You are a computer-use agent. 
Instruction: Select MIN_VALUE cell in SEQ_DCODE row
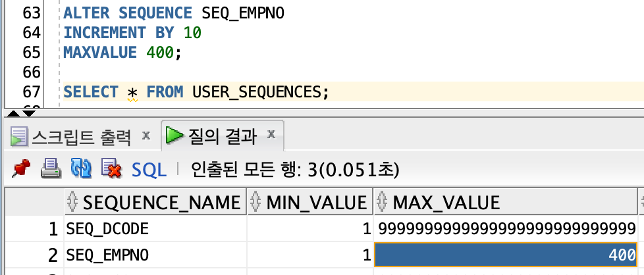tap(311, 229)
